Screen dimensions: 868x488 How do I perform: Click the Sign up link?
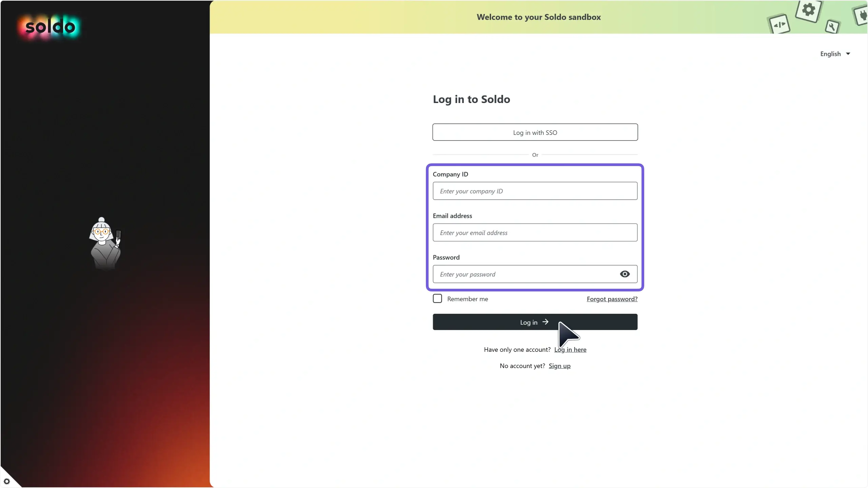point(559,366)
